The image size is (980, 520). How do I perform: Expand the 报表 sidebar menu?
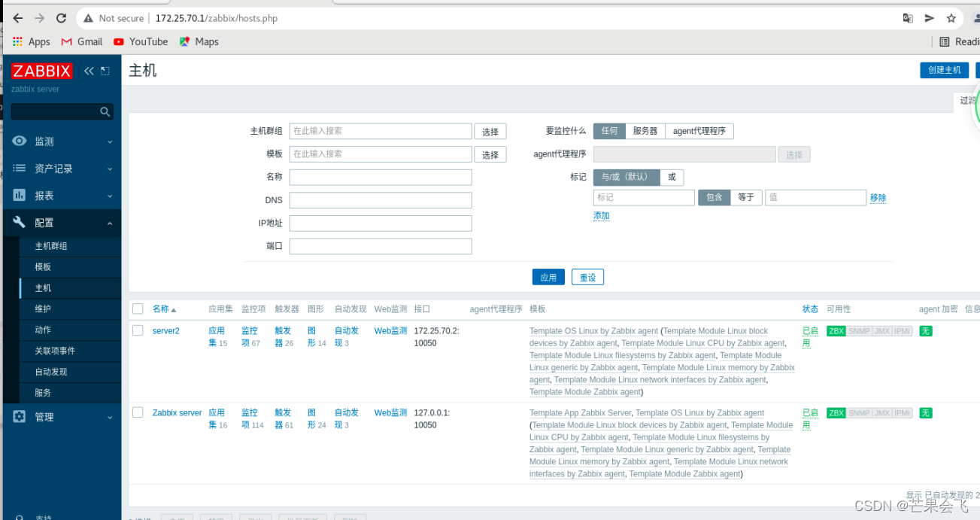point(62,196)
